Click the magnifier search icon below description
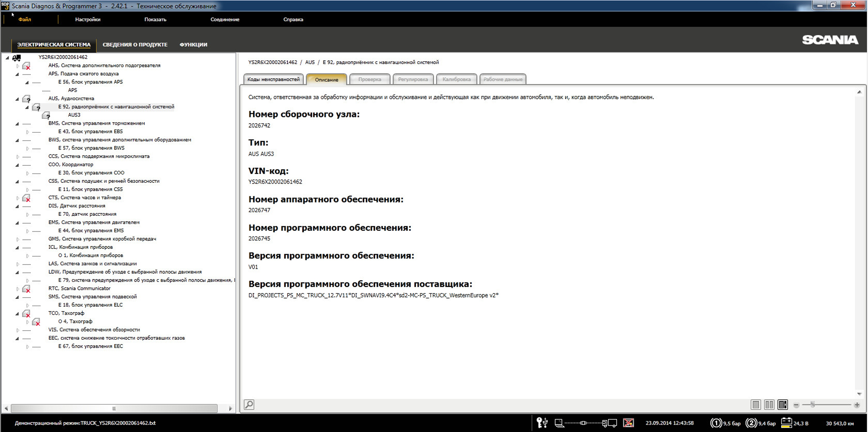Viewport: 868px width, 432px height. coord(249,404)
